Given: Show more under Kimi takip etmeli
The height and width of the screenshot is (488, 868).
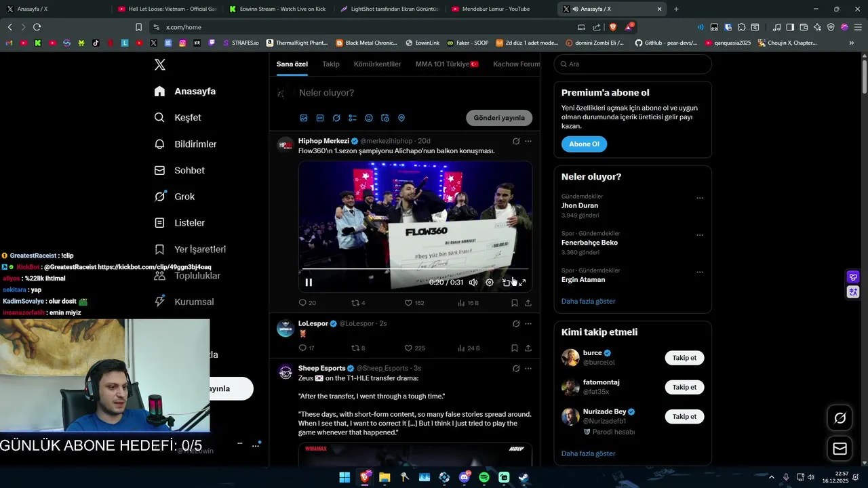Looking at the screenshot, I should click(589, 454).
